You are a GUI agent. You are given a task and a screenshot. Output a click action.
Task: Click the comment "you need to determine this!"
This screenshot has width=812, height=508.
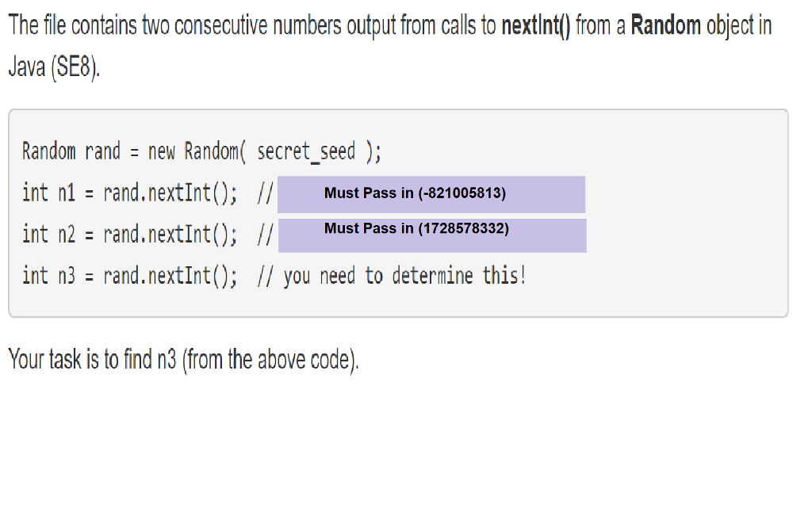click(x=404, y=276)
